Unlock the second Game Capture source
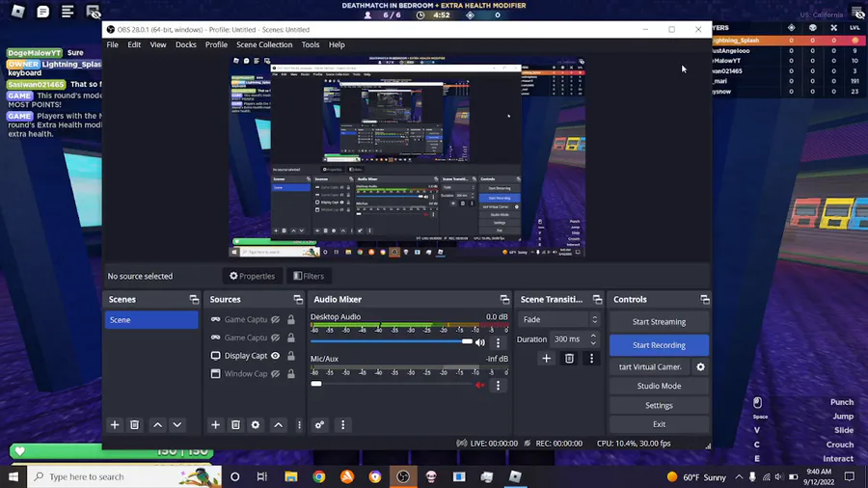 tap(290, 338)
